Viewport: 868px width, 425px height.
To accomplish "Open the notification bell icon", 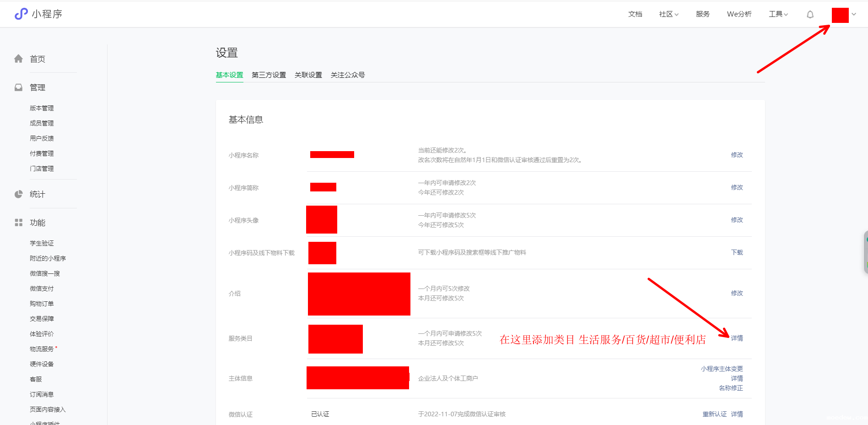I will 810,15.
